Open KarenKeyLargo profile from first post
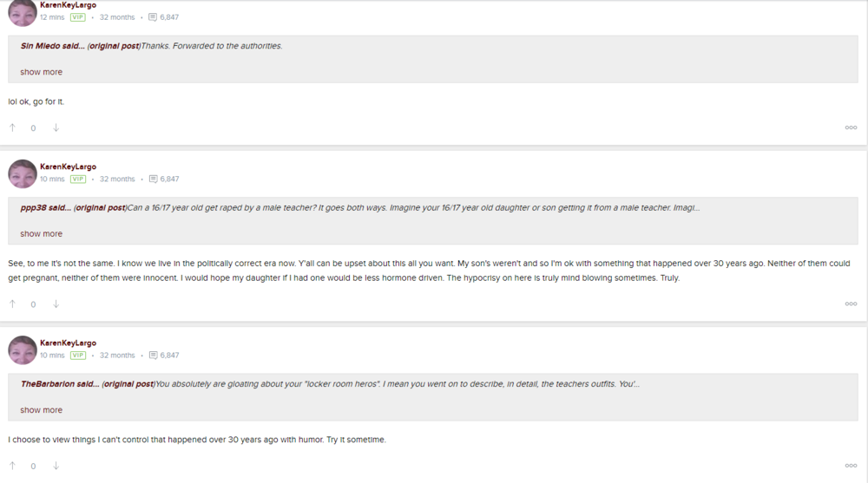Viewport: 868px width, 483px height. (x=68, y=5)
